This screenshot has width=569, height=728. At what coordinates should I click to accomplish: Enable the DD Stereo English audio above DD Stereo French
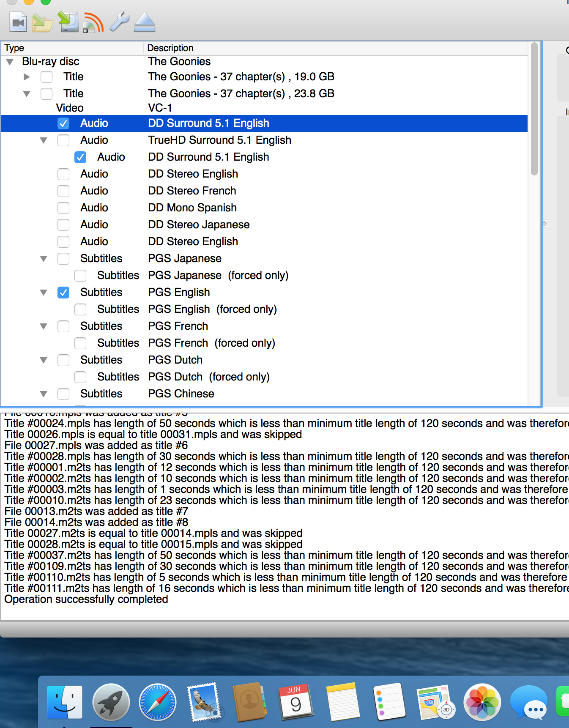63,174
